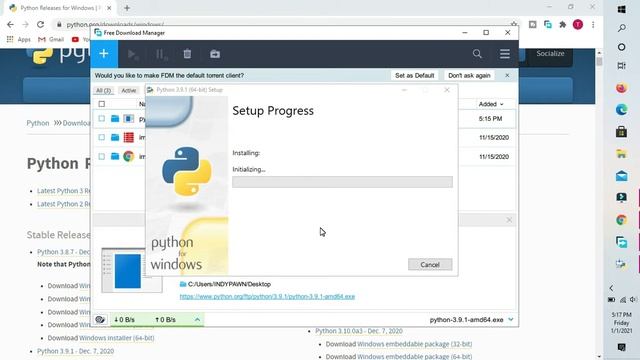Click download preview thumbnail in FDM
The height and width of the screenshot is (360, 640).
point(131,270)
